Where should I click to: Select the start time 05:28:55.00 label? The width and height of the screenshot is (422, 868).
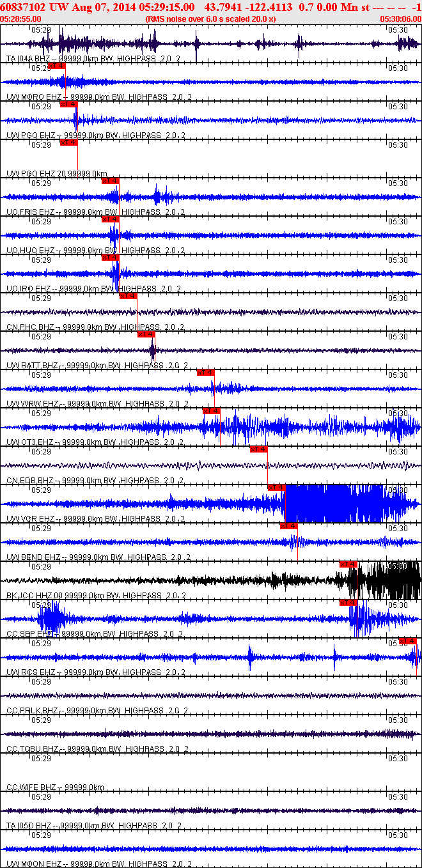(x=20, y=19)
